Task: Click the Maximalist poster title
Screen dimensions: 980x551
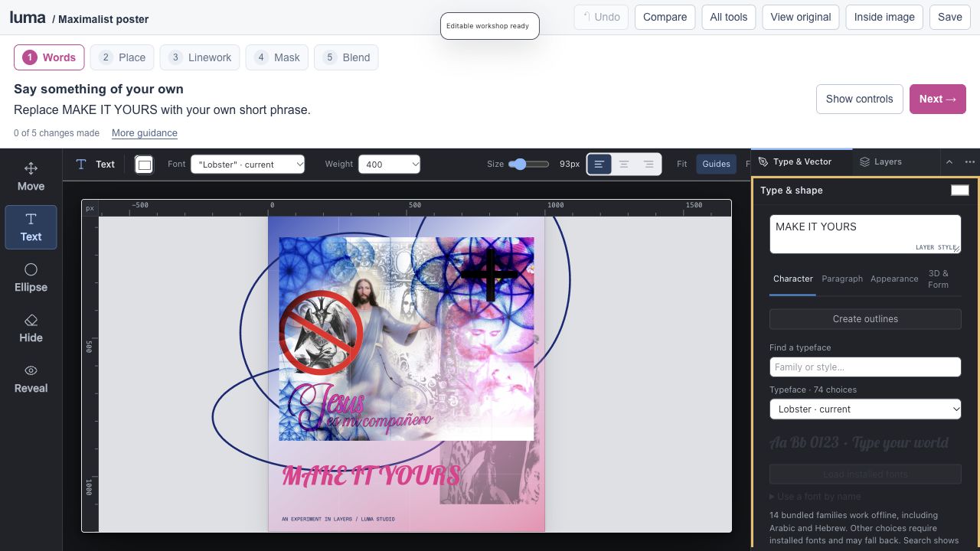Action: (103, 19)
